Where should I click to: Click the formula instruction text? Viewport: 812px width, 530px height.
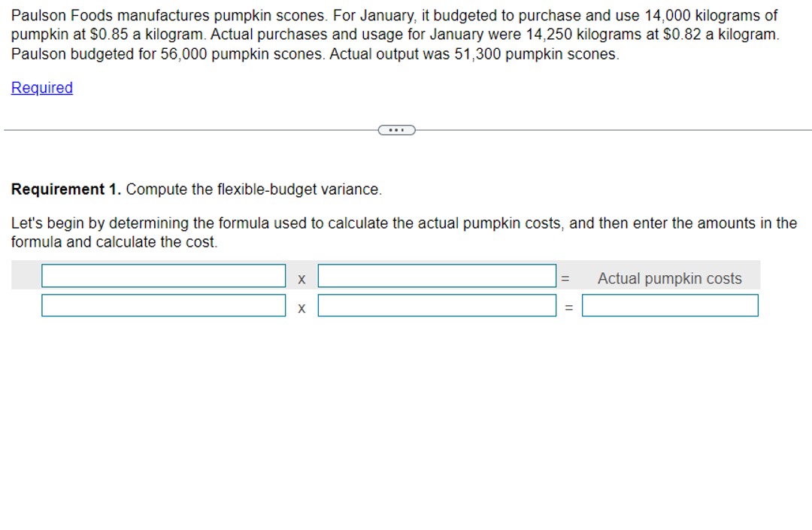376,232
